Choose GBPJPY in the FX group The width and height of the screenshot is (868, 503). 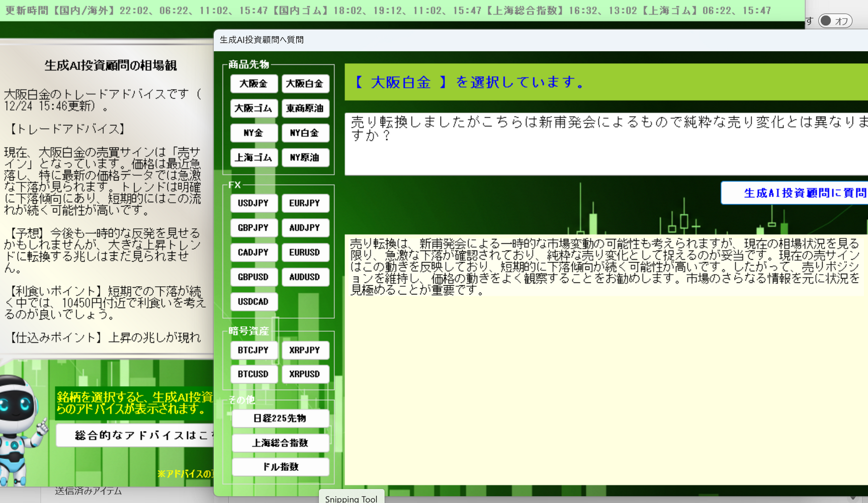[253, 228]
